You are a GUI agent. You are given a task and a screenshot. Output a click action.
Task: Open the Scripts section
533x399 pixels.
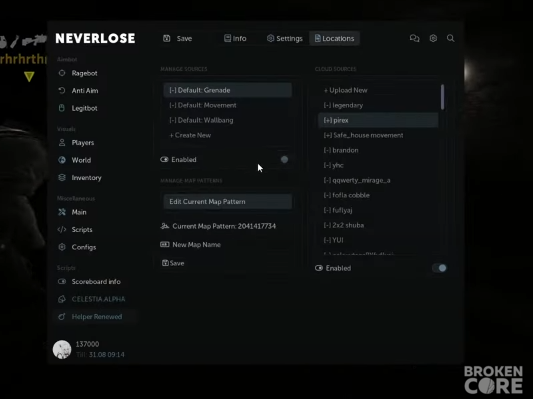click(x=82, y=230)
